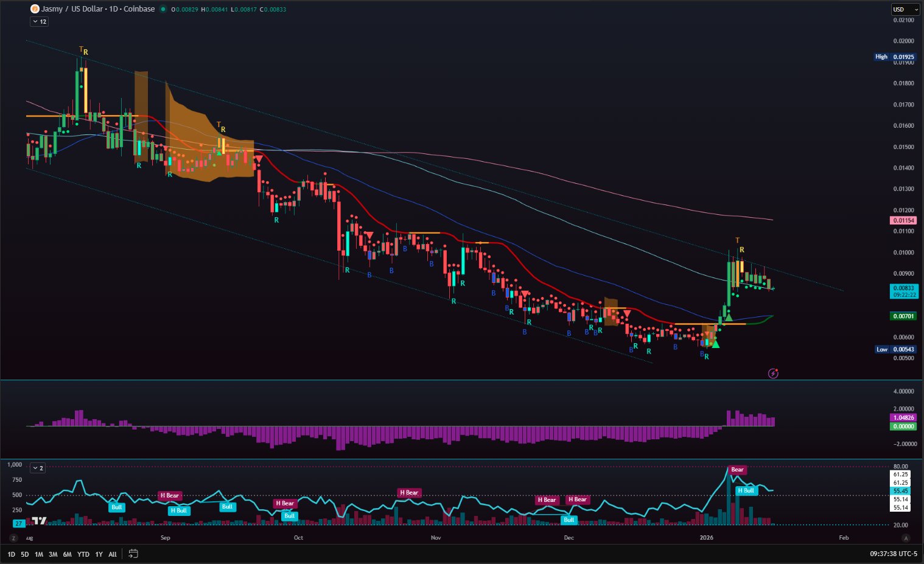
Task: Click the 2026 label on time axis
Action: pyautogui.click(x=706, y=538)
